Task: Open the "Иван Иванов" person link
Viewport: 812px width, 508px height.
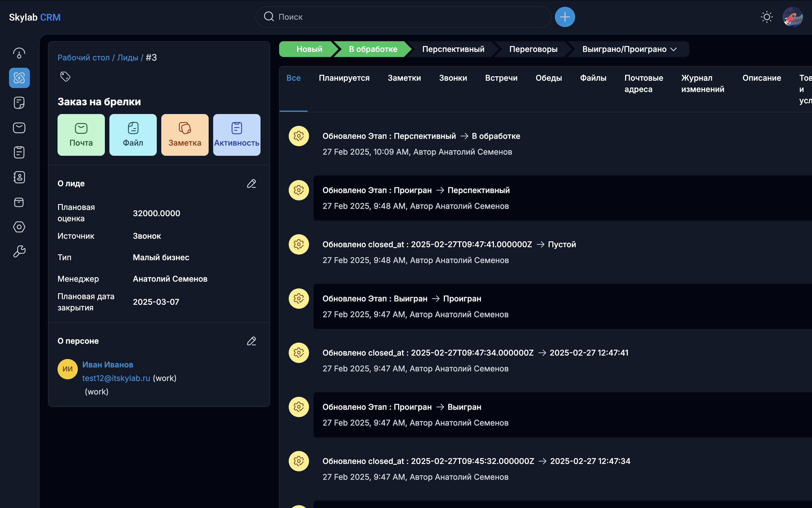Action: click(x=108, y=365)
